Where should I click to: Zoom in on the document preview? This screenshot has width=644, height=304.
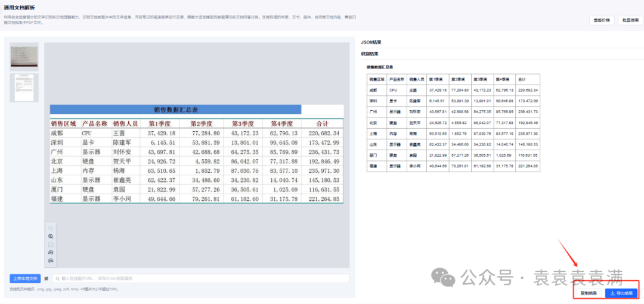click(51, 237)
